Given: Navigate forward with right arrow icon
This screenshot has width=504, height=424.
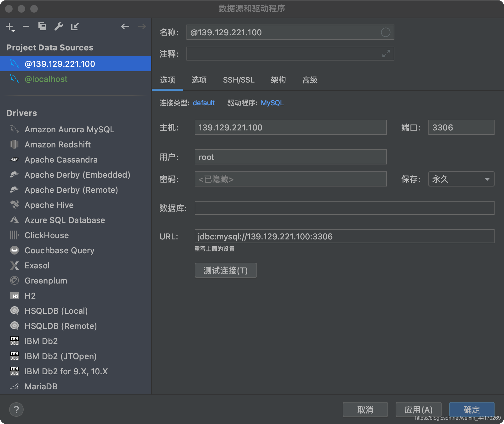Looking at the screenshot, I should [x=142, y=26].
